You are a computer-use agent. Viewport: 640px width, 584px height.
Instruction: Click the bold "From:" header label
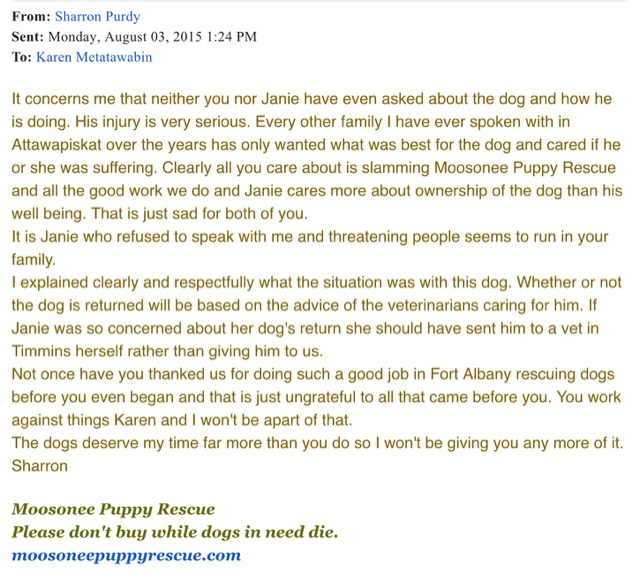click(x=31, y=16)
